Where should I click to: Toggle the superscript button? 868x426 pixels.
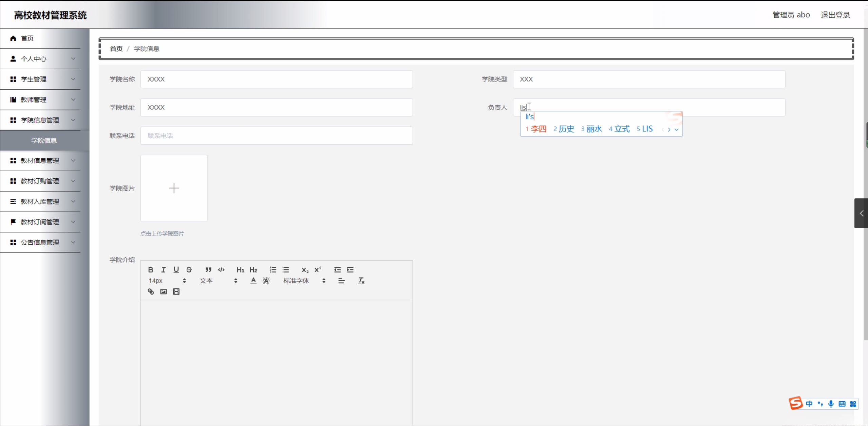click(318, 270)
